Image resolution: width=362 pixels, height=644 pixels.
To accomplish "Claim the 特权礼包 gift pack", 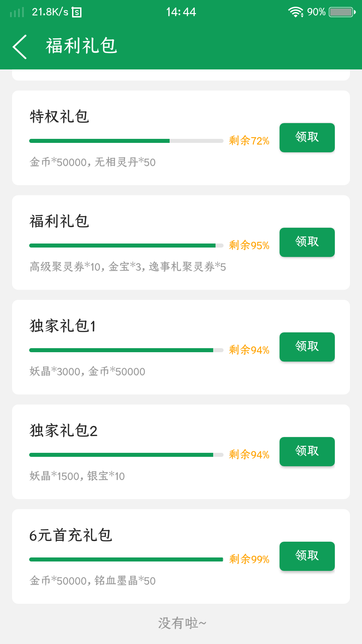I will click(x=307, y=138).
